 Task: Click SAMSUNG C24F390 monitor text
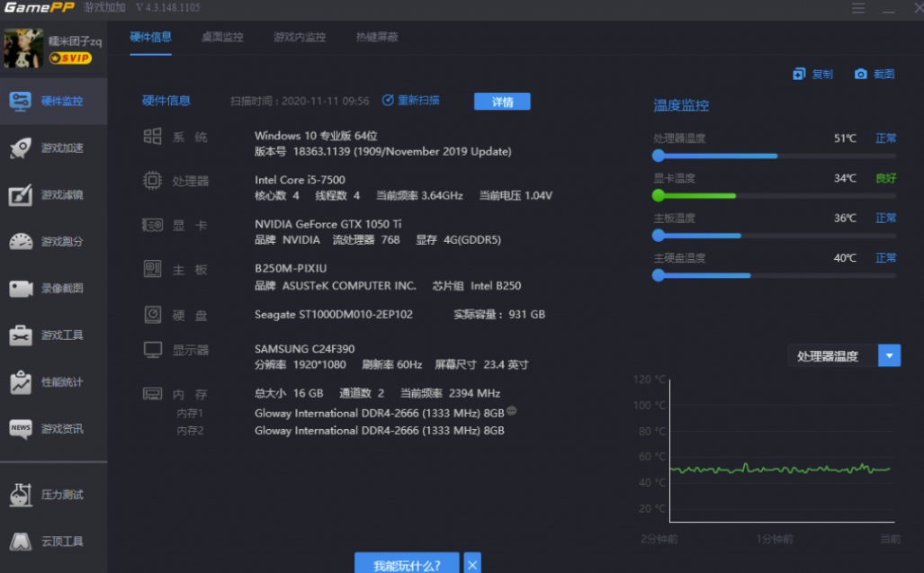[x=305, y=349]
